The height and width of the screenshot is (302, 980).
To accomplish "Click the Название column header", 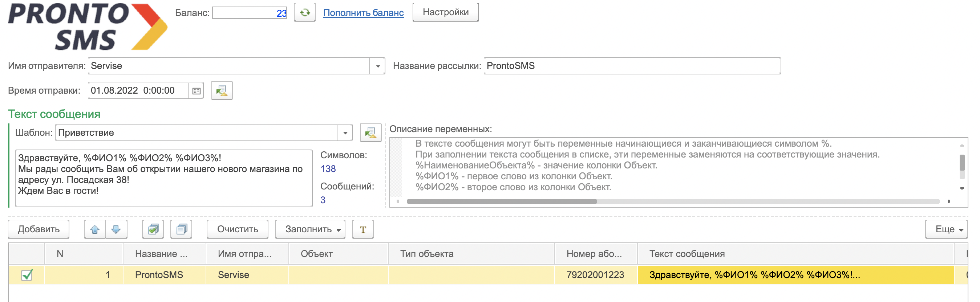I will coord(164,254).
